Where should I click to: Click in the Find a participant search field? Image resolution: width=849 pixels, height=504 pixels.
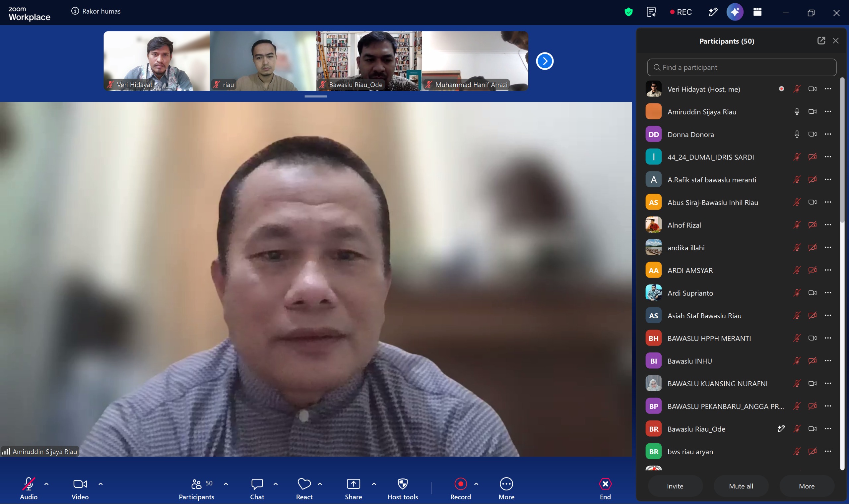(742, 67)
